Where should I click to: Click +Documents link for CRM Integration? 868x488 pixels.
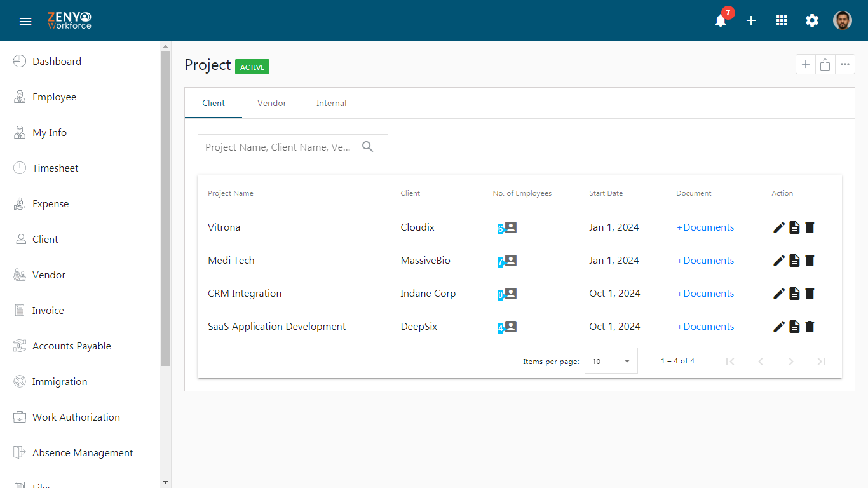pos(705,294)
